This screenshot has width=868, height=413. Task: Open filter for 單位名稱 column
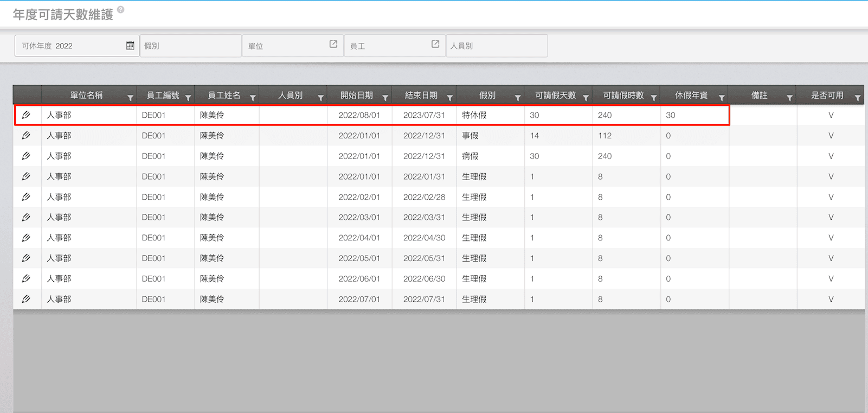pyautogui.click(x=130, y=98)
